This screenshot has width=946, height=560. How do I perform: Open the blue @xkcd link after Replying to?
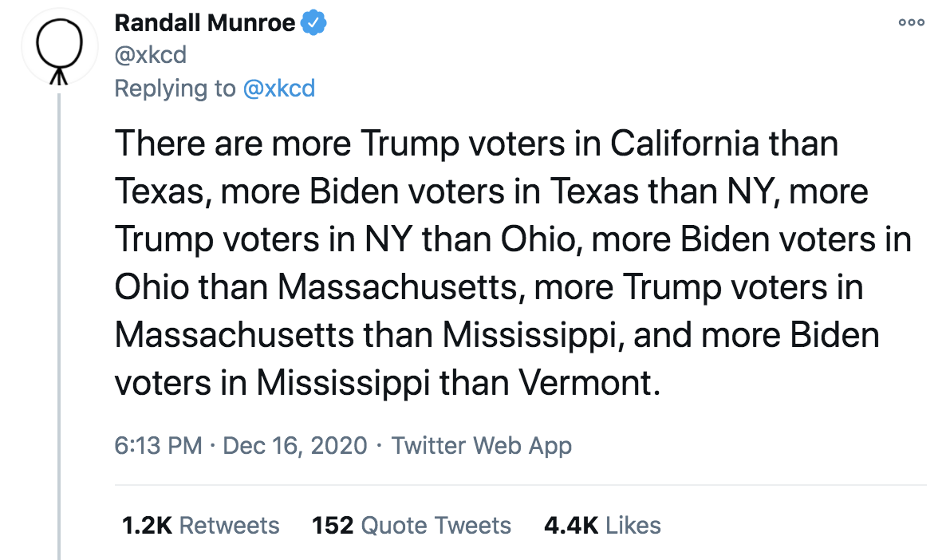278,88
